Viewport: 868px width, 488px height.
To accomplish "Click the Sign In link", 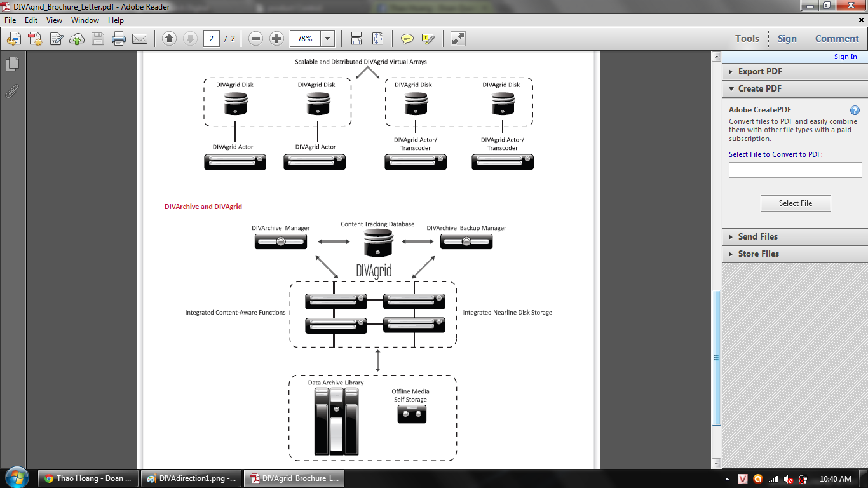I will point(845,57).
